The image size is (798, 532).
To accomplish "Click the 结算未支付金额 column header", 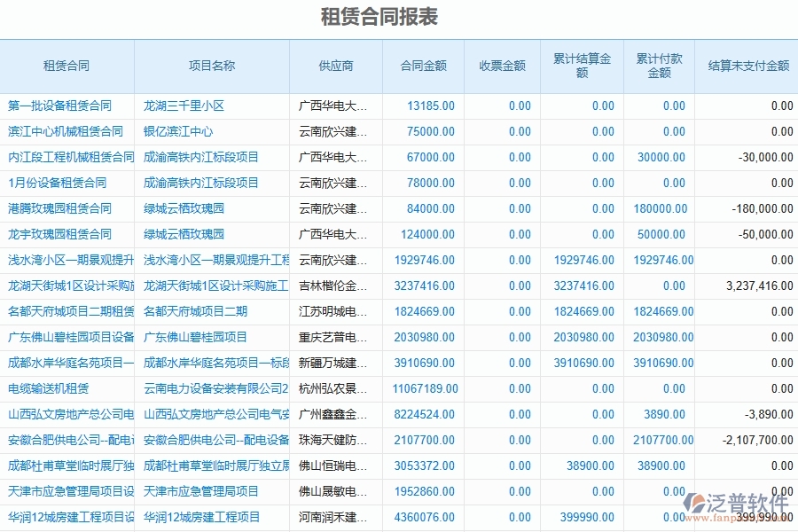I will tap(747, 65).
